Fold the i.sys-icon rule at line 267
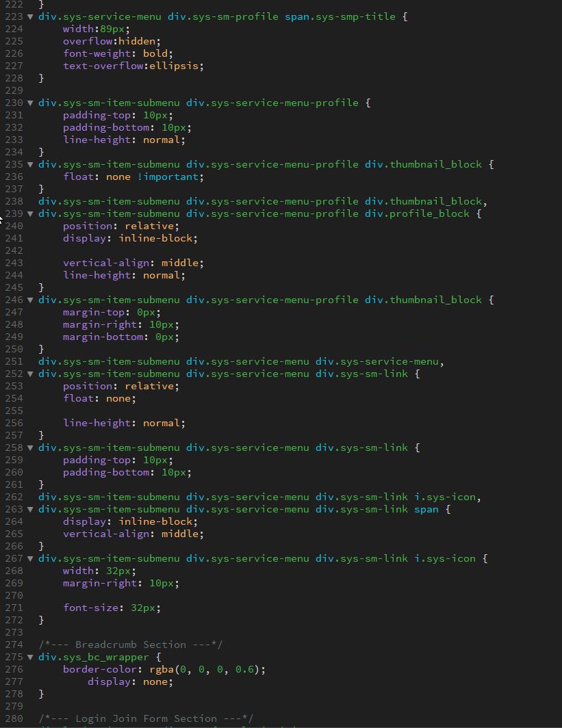This screenshot has width=562, height=728. (30, 558)
